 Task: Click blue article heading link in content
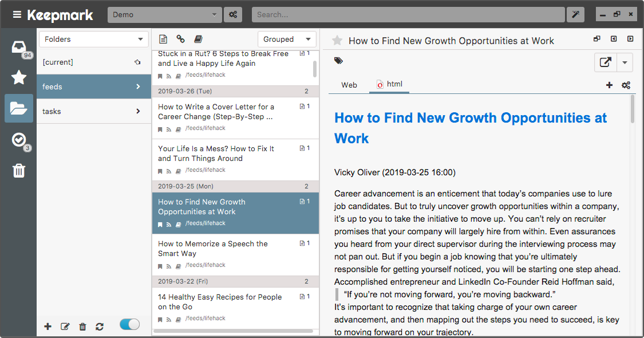coord(471,128)
